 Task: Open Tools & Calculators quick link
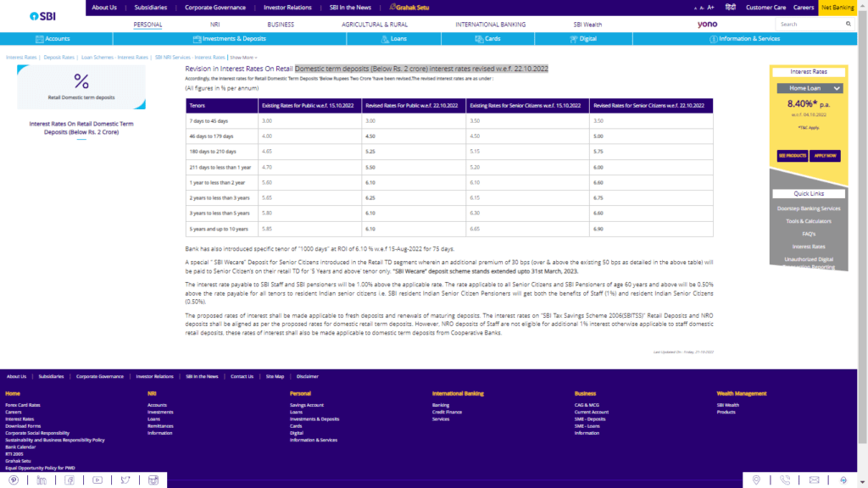808,221
